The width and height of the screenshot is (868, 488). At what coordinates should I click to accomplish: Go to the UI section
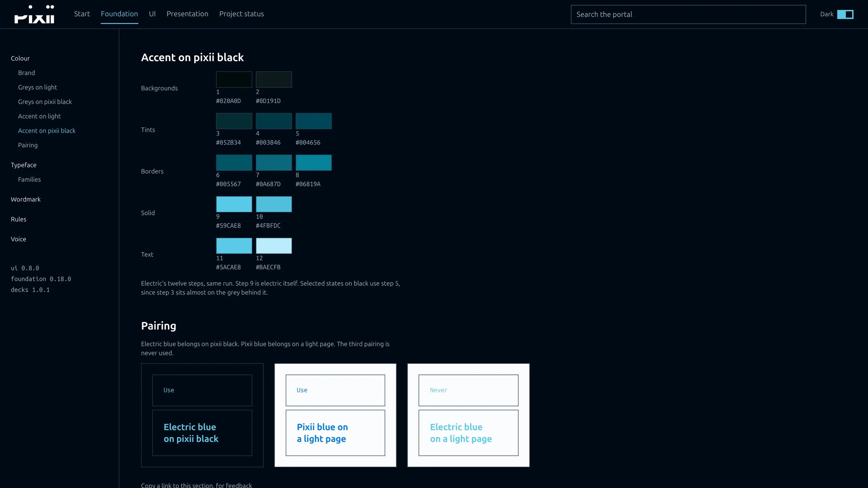tap(152, 14)
